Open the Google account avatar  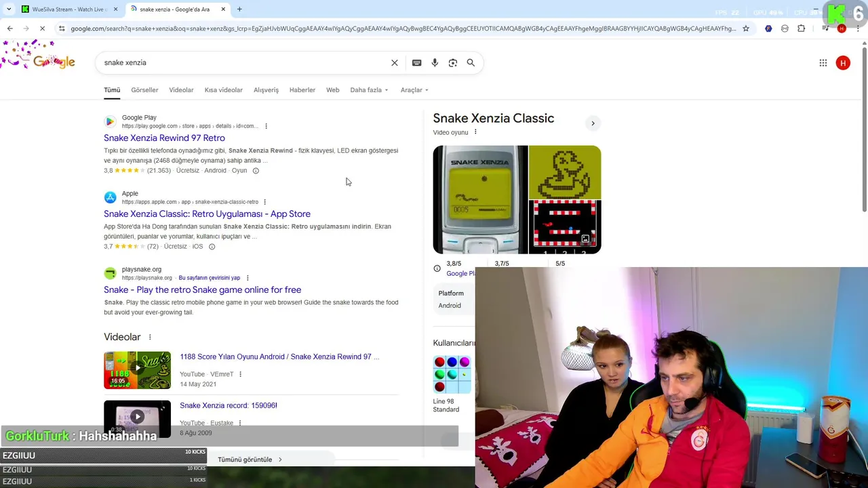point(843,62)
